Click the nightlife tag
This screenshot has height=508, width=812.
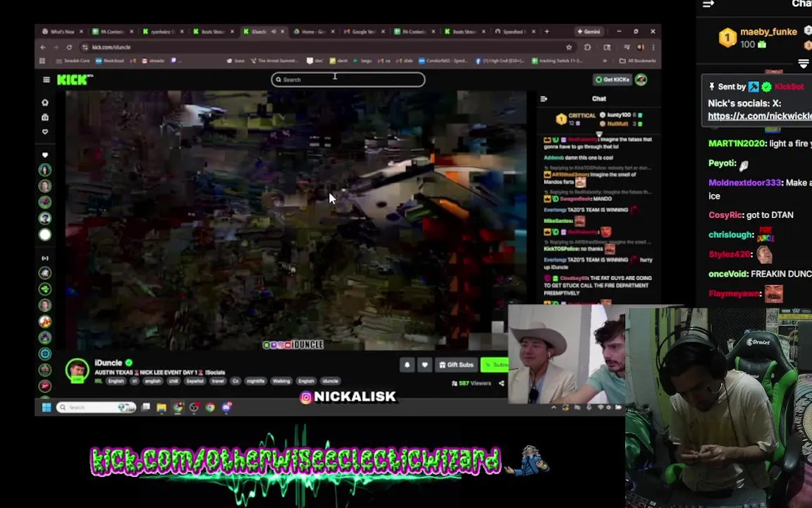(x=255, y=381)
